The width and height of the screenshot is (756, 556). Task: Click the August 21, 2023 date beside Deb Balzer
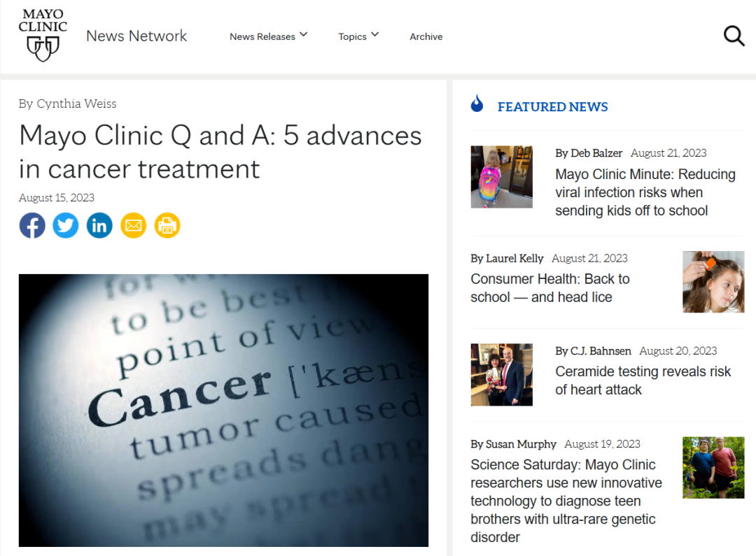click(x=668, y=153)
